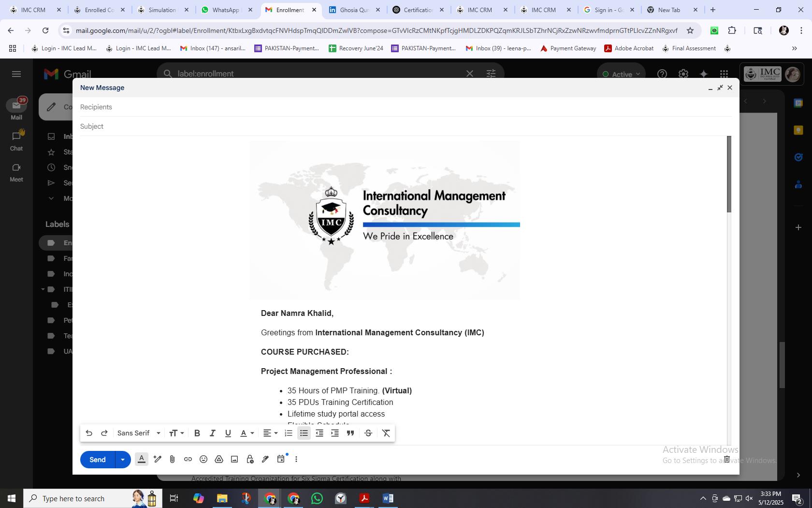
Task: Remove formatting from selection
Action: 386,433
